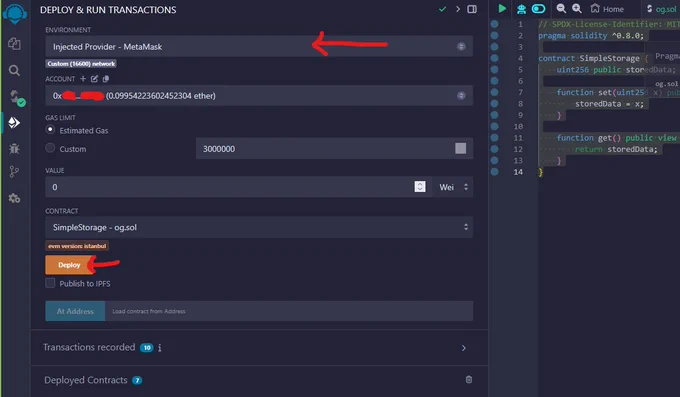
Task: Open the Solidity compiler sidebar icon
Action: 17,98
